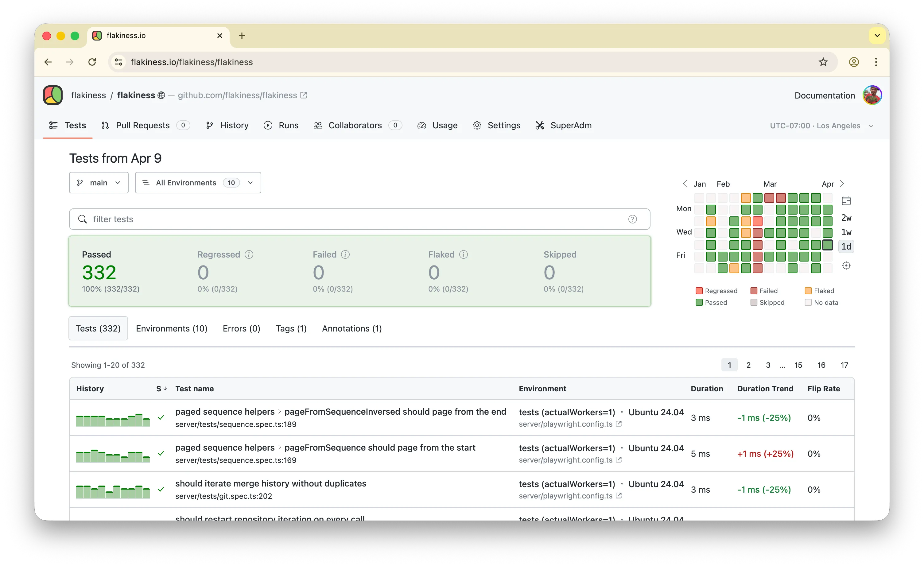Go back in browser history
Viewport: 924px width, 566px height.
point(48,62)
